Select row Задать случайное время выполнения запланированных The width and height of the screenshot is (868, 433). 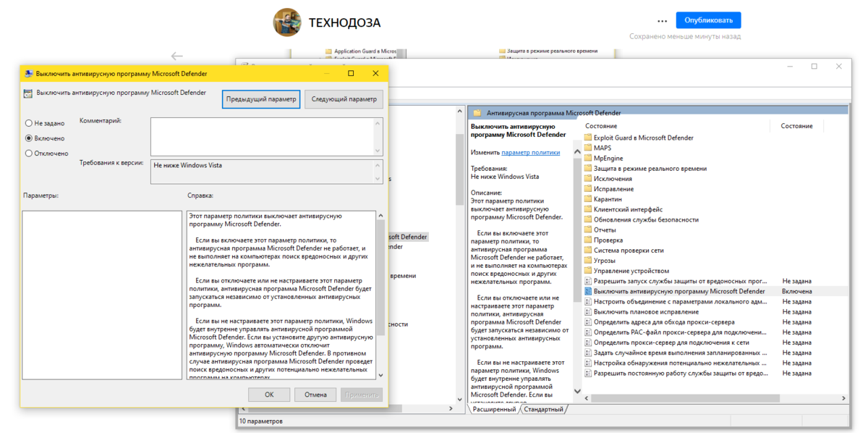pyautogui.click(x=715, y=353)
